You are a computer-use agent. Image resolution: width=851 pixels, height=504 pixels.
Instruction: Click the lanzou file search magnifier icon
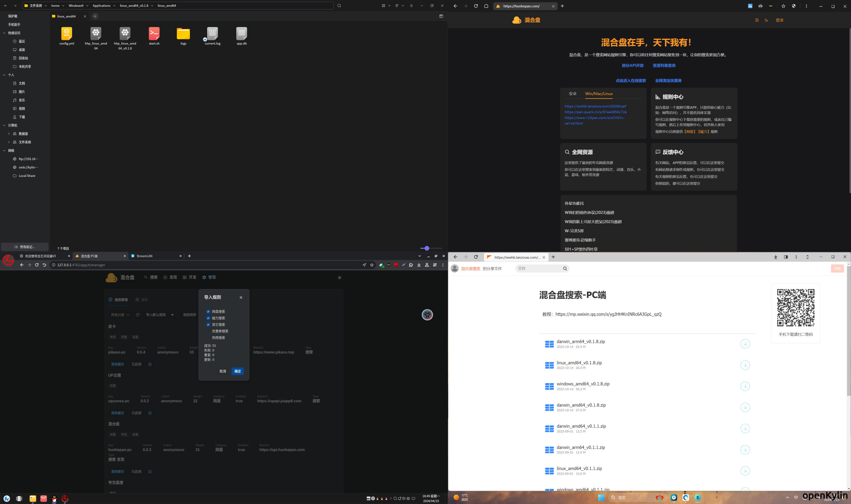(564, 269)
